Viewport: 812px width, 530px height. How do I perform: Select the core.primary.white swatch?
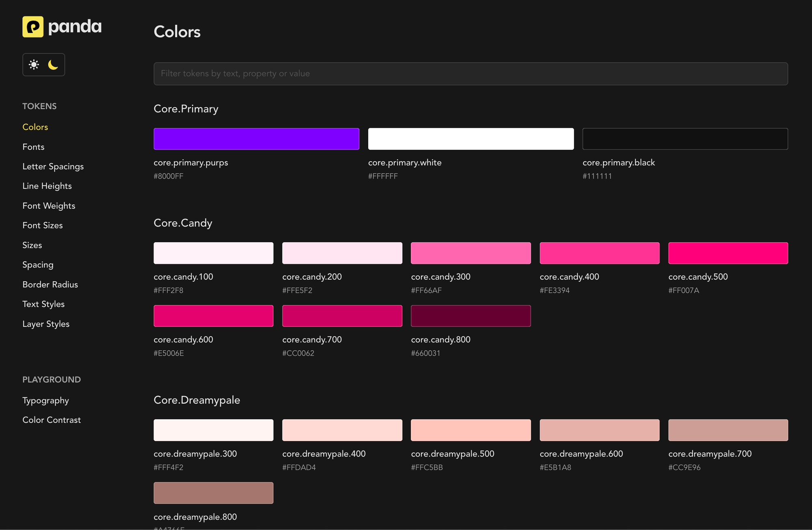point(471,139)
